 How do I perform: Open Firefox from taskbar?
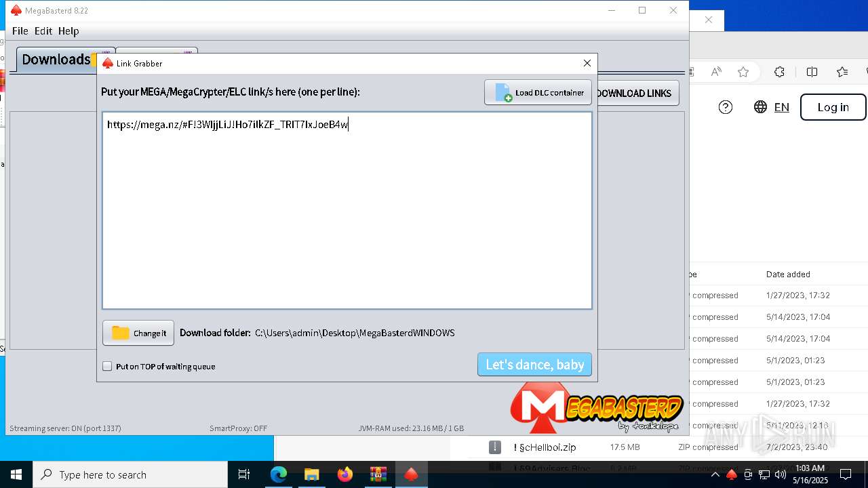345,474
